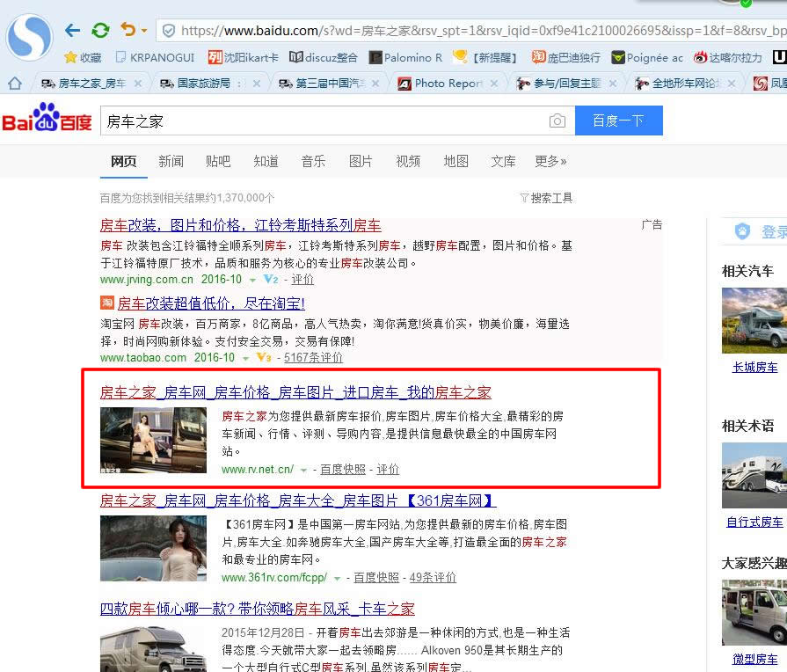Expand dropdown arrow next to www.361rv.com/fcpp/
The height and width of the screenshot is (672, 787).
[337, 578]
